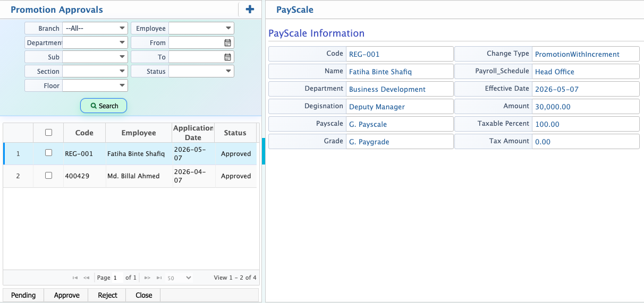644x303 pixels.
Task: Click the Head Office payroll schedule value
Action: tap(555, 72)
